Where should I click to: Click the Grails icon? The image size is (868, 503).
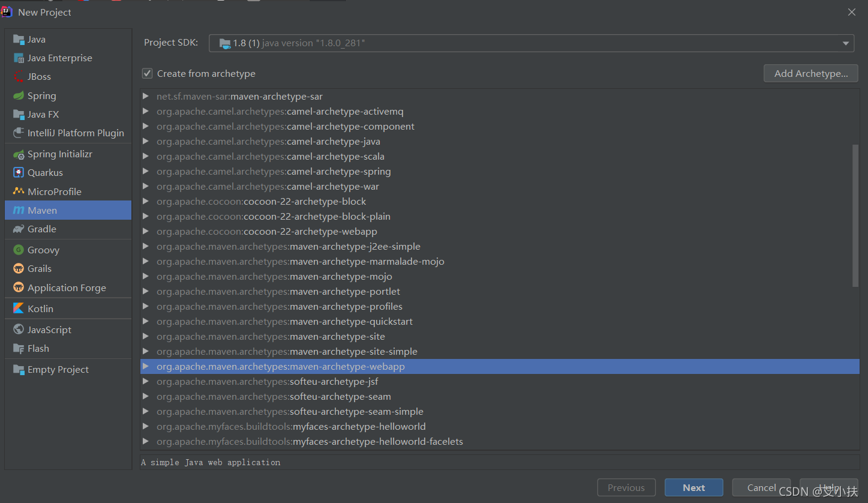[19, 269]
